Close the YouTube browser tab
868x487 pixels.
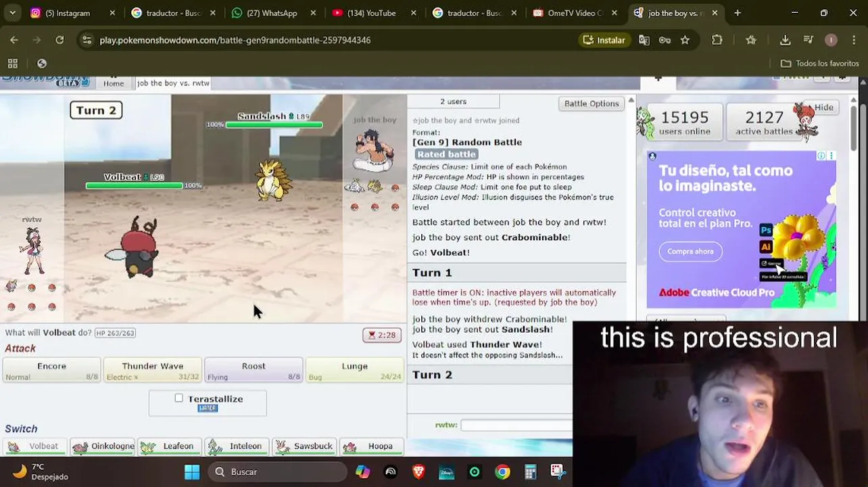(414, 13)
